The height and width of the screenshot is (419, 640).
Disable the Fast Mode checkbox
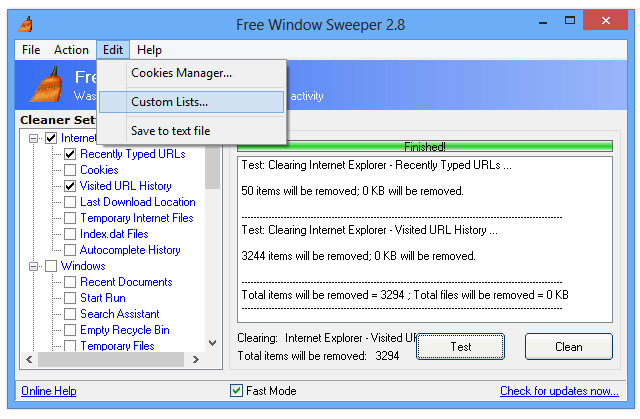[236, 391]
